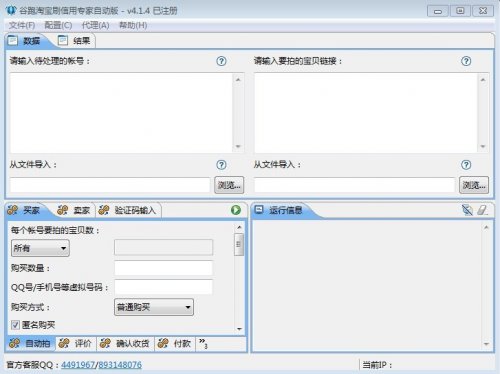500x374 pixels.
Task: Start the task with green play icon
Action: pos(236,210)
